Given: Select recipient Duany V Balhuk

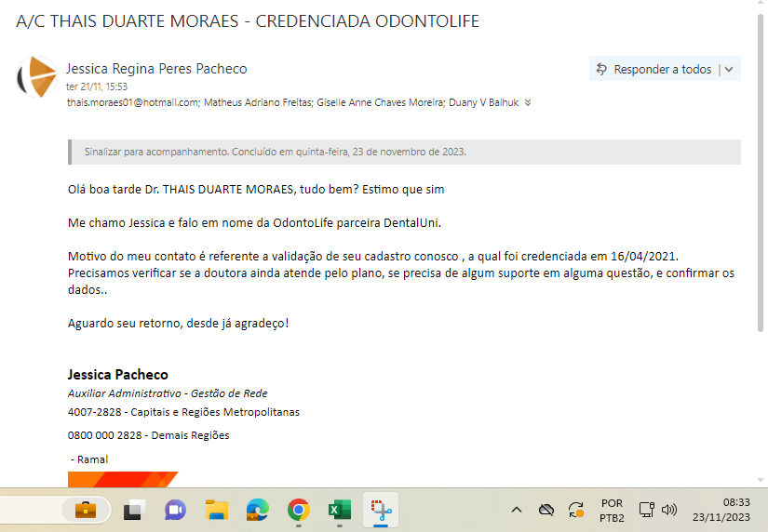Looking at the screenshot, I should click(x=483, y=102).
